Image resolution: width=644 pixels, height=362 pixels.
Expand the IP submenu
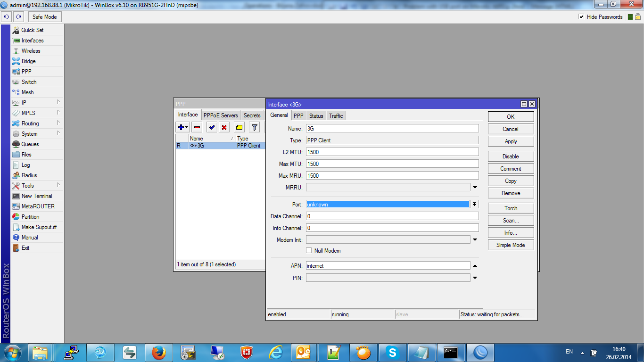[x=37, y=103]
